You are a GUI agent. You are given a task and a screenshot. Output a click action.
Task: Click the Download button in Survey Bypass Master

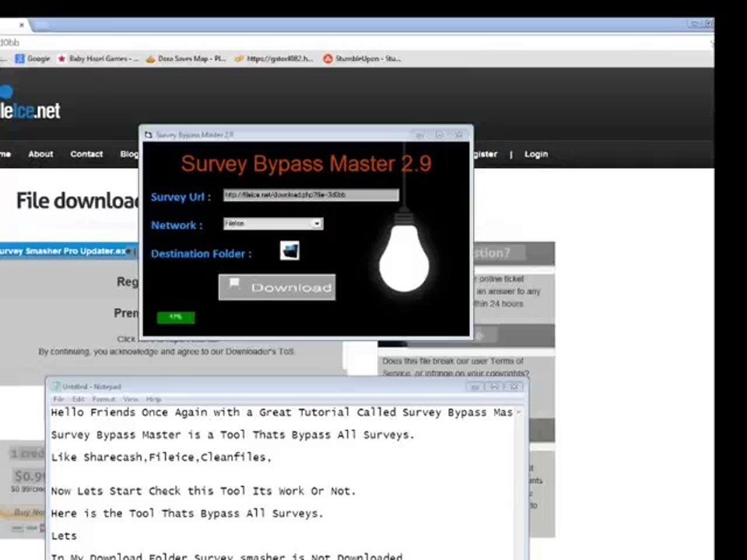point(277,287)
